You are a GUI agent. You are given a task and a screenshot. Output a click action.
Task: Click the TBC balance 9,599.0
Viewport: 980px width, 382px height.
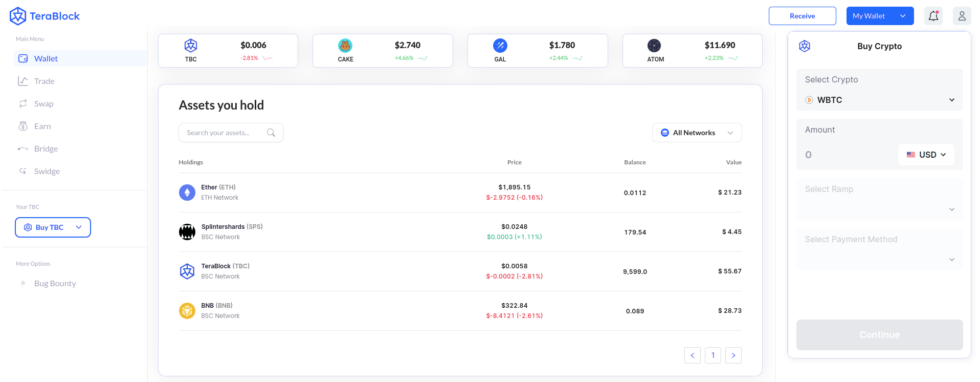pos(635,272)
